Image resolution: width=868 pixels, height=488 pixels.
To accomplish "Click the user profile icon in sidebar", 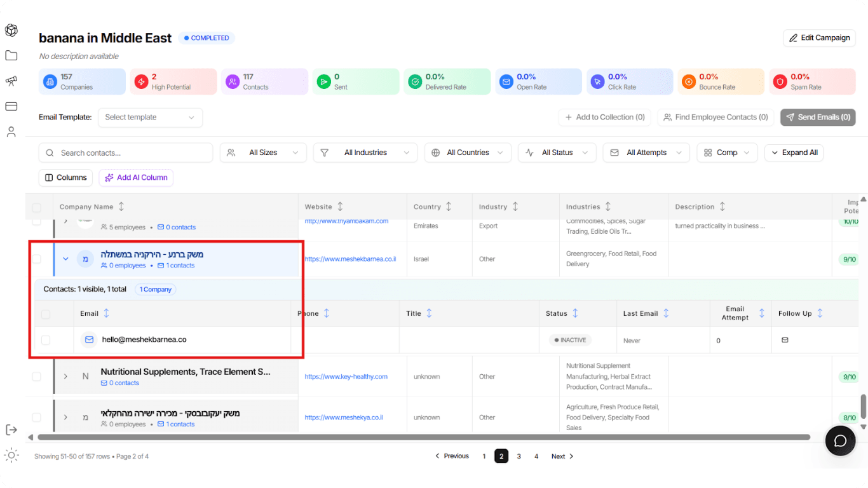I will (x=11, y=132).
